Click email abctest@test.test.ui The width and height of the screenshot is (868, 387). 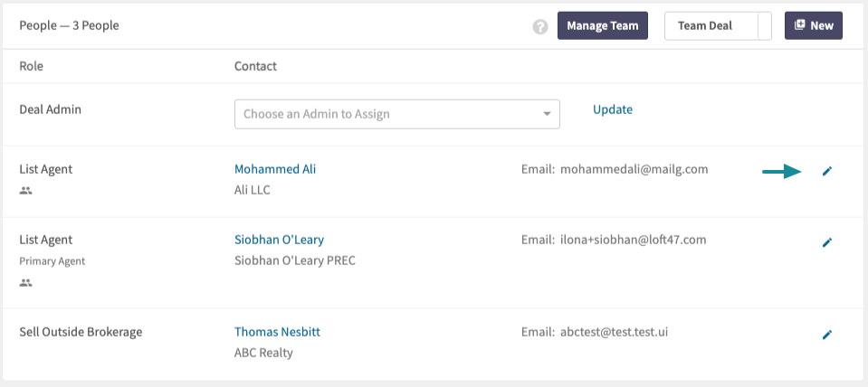614,332
